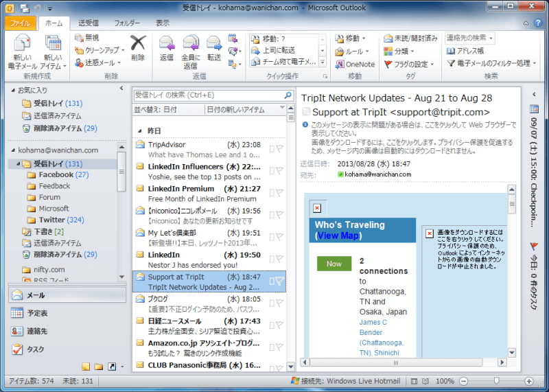Screen dimensions: 549x392
Task: Toggle category box on ブクログ message
Action: click(x=272, y=303)
